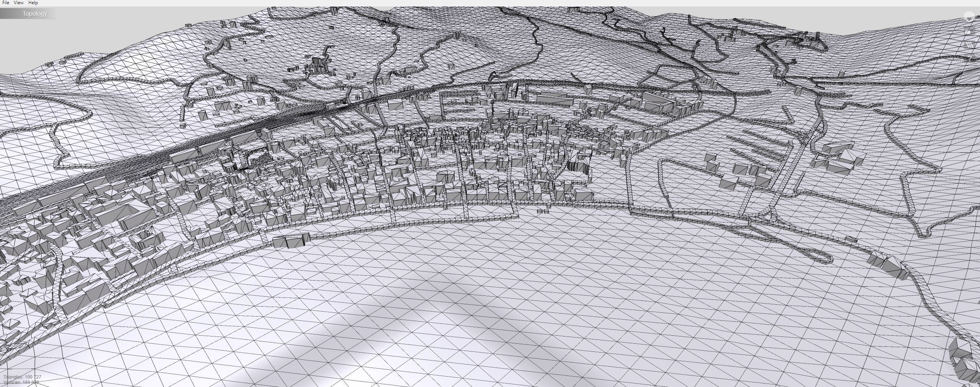The image size is (980, 387).
Task: Open the File menu
Action: 5,3
